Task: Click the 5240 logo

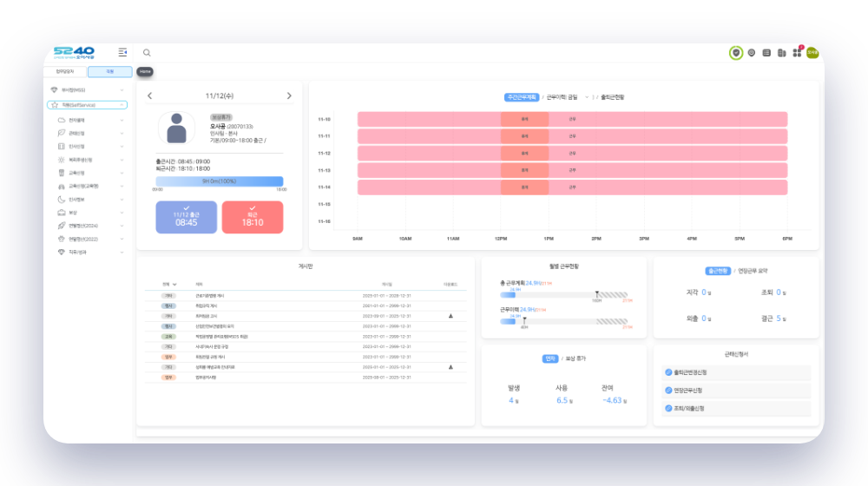Action: pos(74,53)
